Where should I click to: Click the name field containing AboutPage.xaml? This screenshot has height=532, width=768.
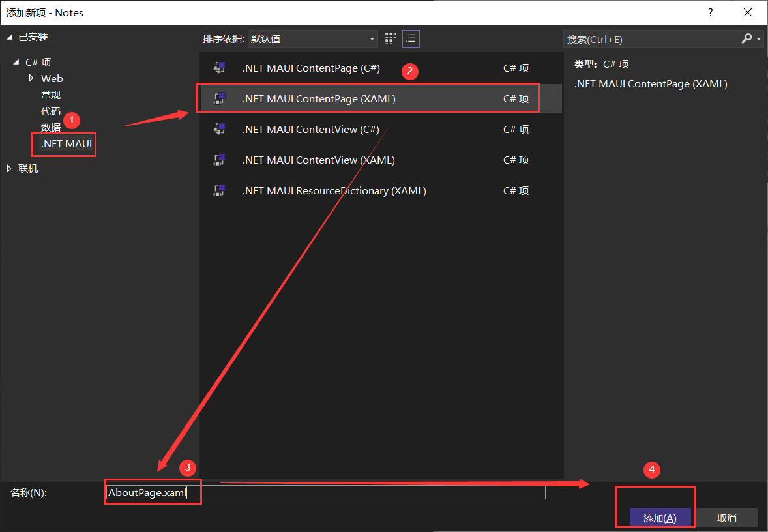pos(326,493)
